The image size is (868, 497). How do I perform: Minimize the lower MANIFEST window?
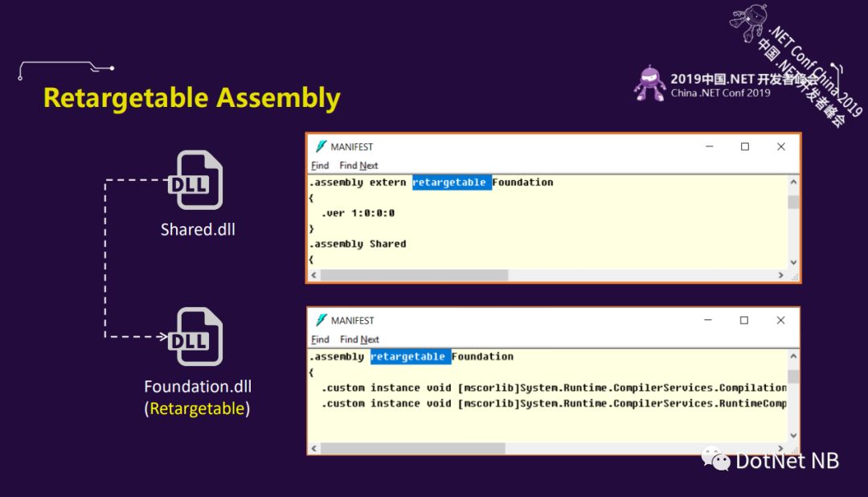[x=708, y=320]
